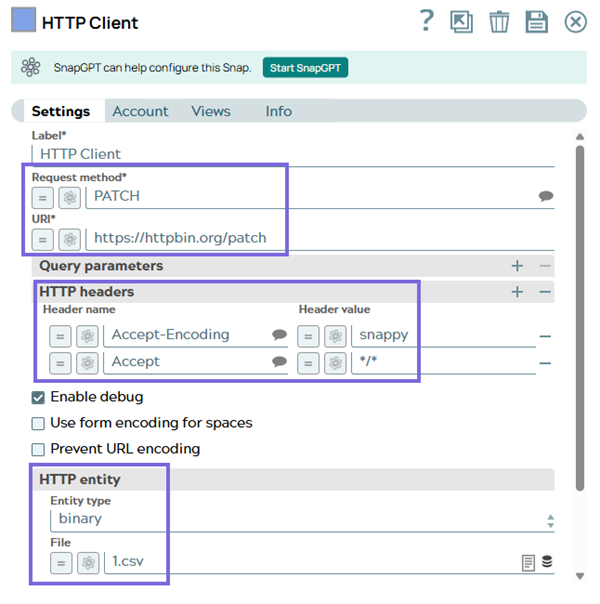
Task: Click the restore/pop-out window icon
Action: click(x=461, y=22)
